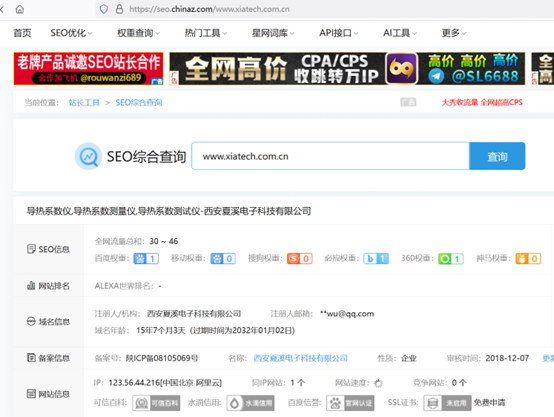Click the 注册人/机构 西安夏溪电子科技有限公司 text
This screenshot has width=554, height=417.
click(194, 314)
